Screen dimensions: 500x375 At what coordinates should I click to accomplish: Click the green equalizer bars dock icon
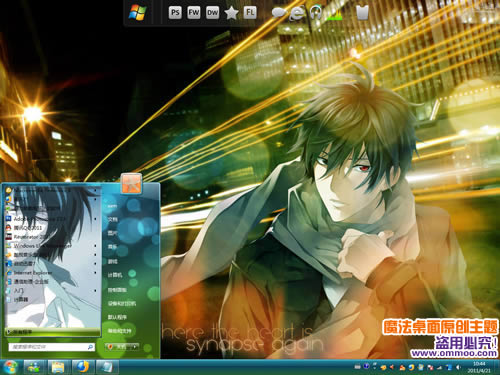click(x=334, y=14)
